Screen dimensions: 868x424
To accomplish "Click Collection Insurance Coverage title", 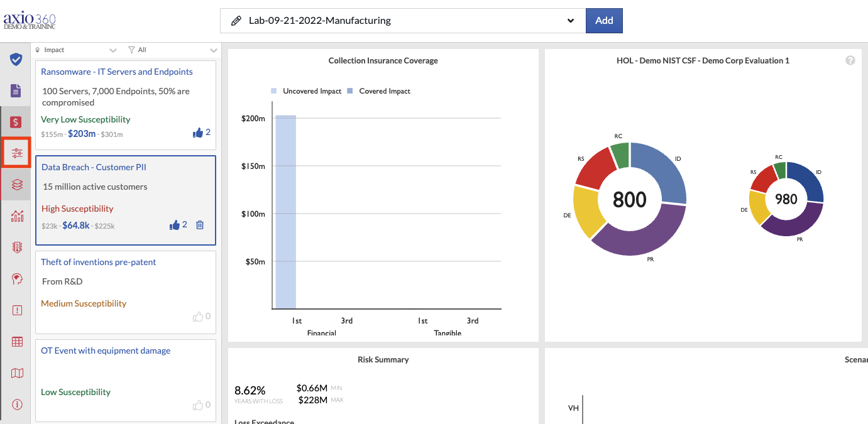I will pyautogui.click(x=383, y=61).
